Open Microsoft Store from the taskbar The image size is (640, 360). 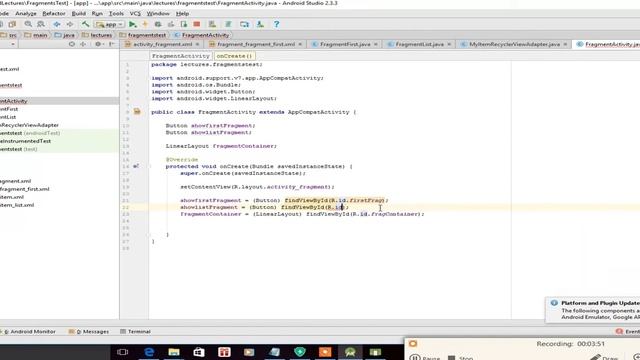tap(199, 352)
